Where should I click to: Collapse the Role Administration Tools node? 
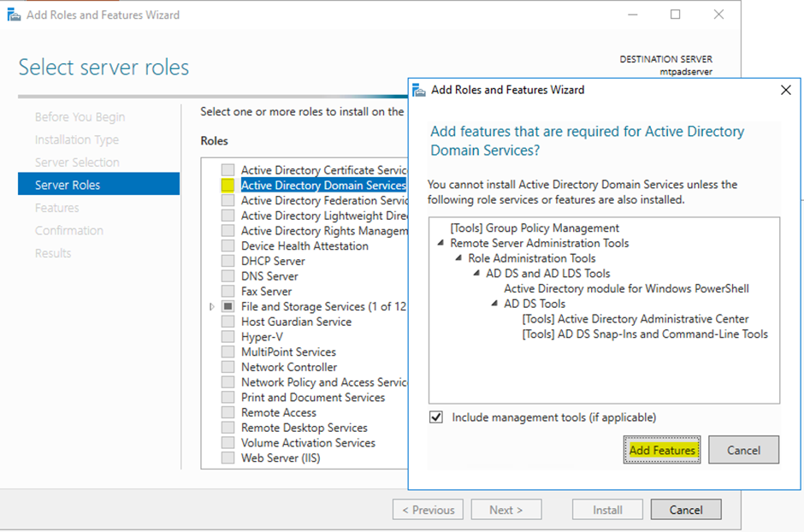[x=458, y=257]
